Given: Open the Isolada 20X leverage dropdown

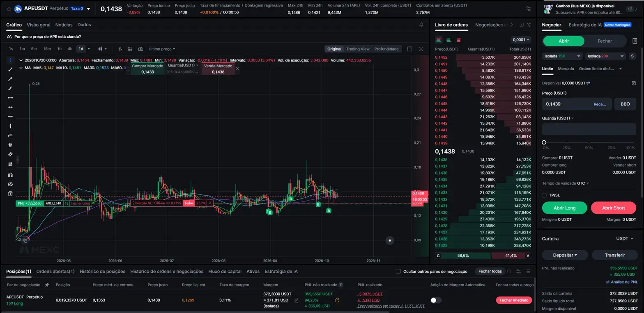Looking at the screenshot, I should click(605, 56).
